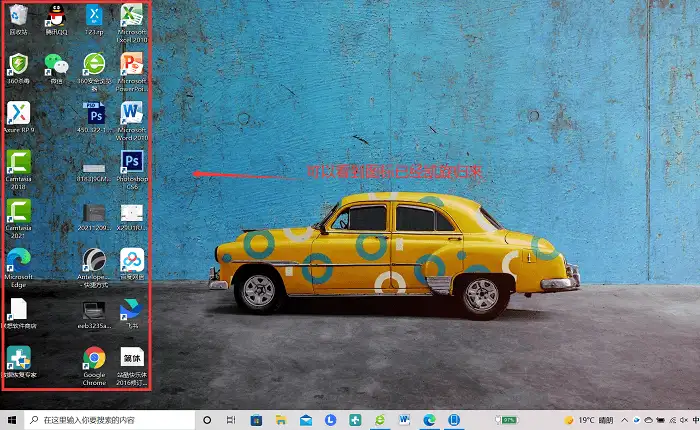Open the Windows Start menu
Screen dimensions: 700x430
12,420
